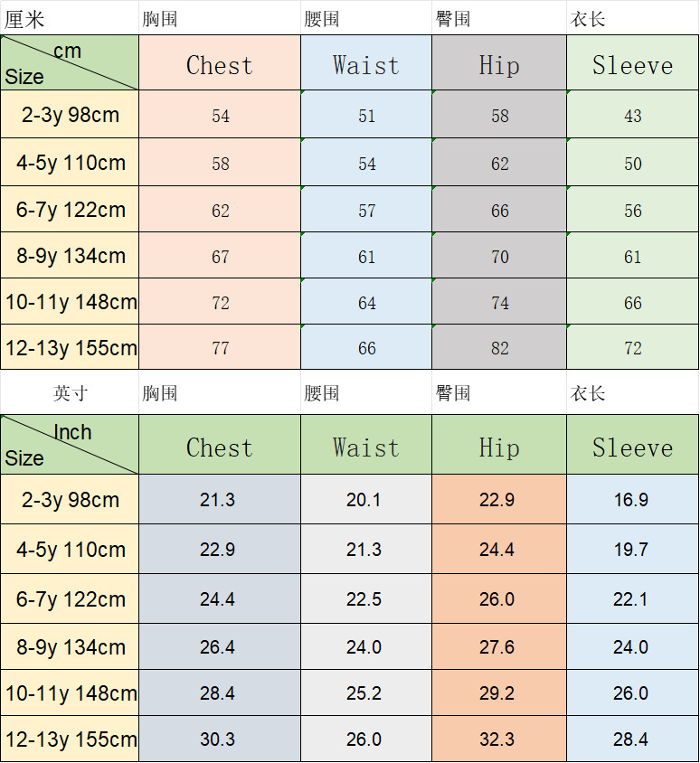Click the cm waist value 57
This screenshot has height=763, width=700.
pyautogui.click(x=366, y=211)
